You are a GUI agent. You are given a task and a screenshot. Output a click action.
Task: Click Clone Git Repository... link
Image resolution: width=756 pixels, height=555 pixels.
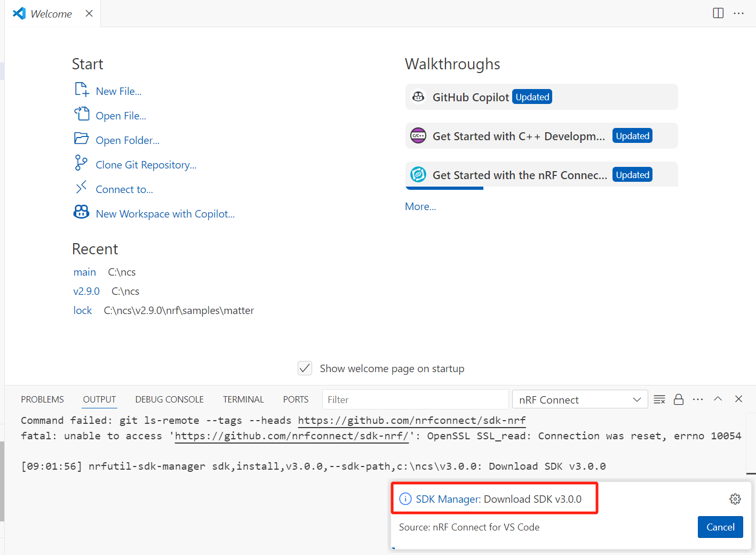(x=146, y=165)
